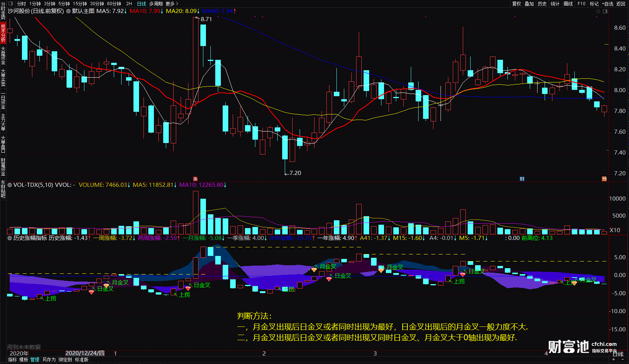Activate the 画线 drawing tool
629x364 pixels.
click(568, 4)
